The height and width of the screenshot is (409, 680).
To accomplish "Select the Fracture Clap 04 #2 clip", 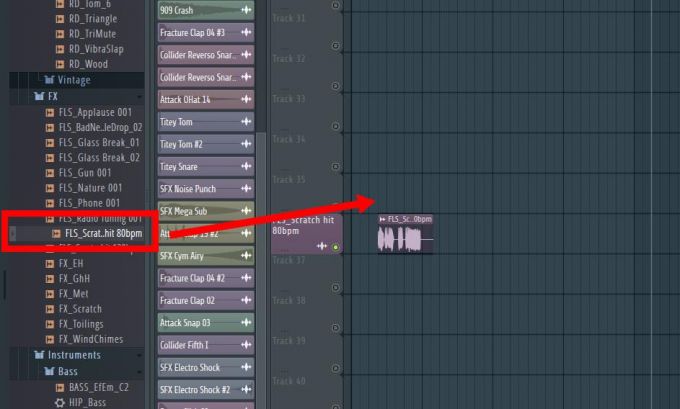I will click(206, 278).
